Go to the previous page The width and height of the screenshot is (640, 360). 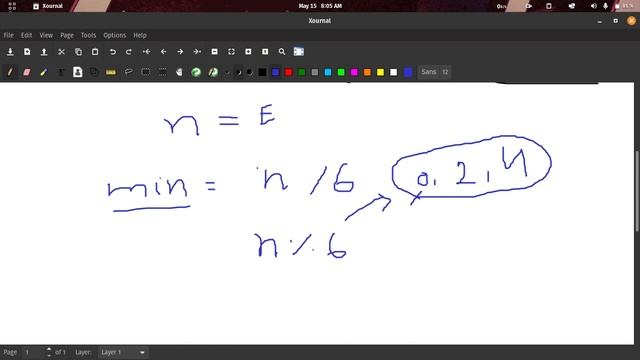tap(164, 52)
